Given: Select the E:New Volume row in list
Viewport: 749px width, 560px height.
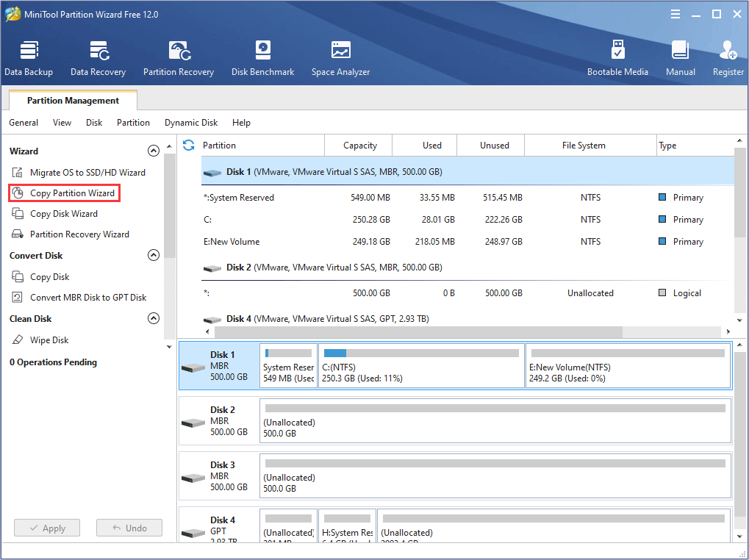Looking at the screenshot, I should click(x=467, y=241).
